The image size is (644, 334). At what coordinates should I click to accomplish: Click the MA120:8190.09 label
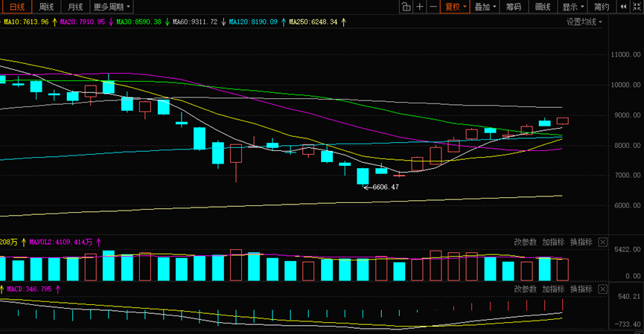[253, 22]
